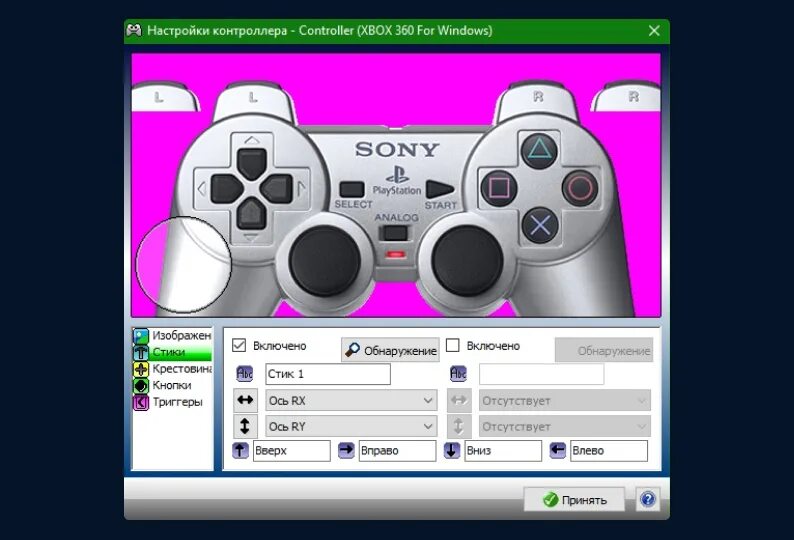Click the disabled vertical axis icon for second stick

pos(459,426)
